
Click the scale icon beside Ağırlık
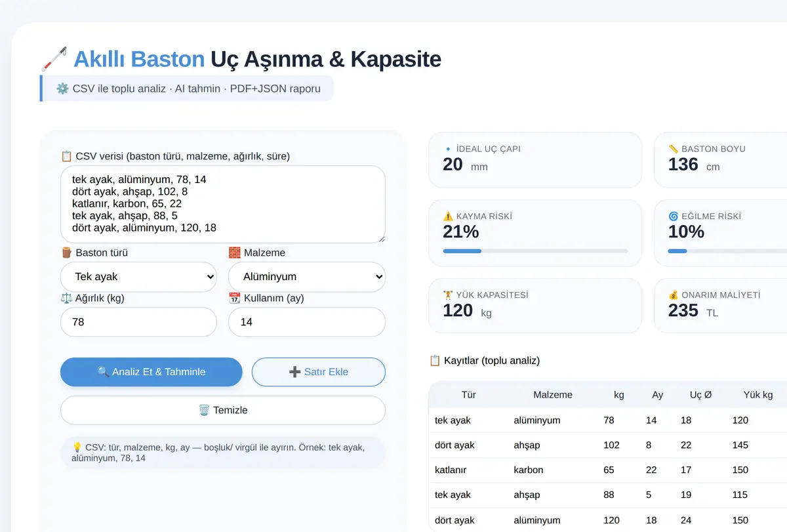coord(66,298)
